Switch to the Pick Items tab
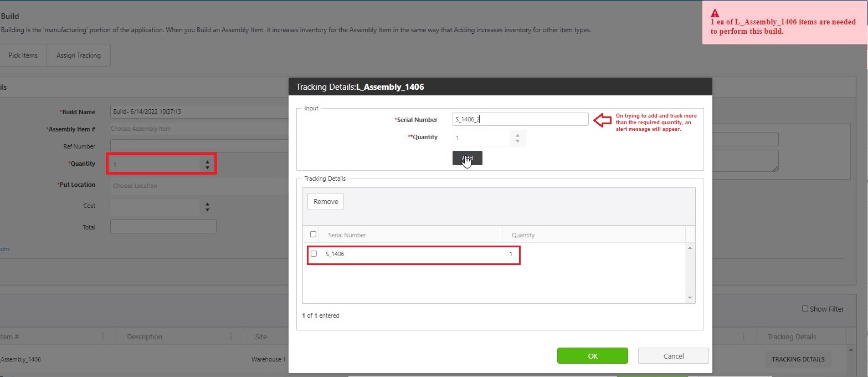This screenshot has width=868, height=377. tap(23, 55)
